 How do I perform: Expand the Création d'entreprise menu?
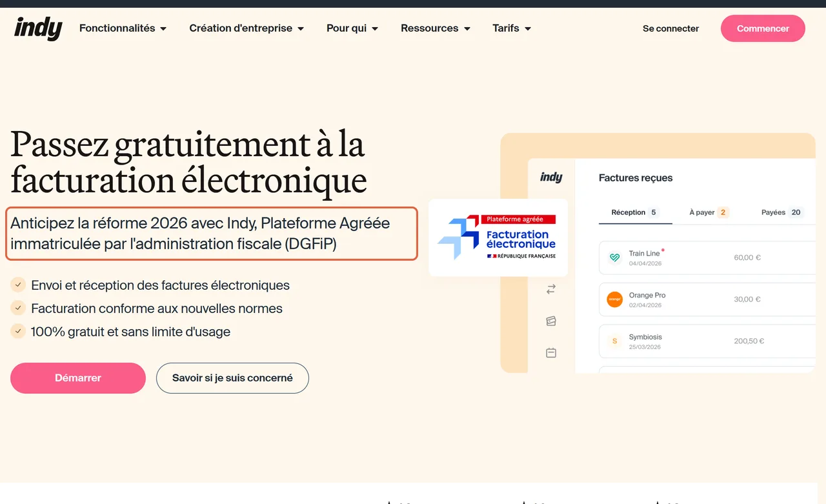click(x=247, y=28)
